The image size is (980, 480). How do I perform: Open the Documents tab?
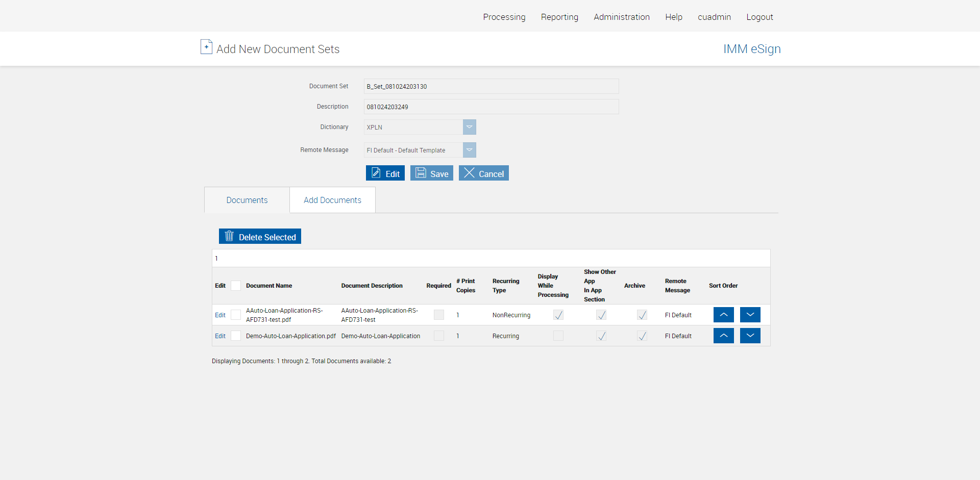(x=247, y=200)
